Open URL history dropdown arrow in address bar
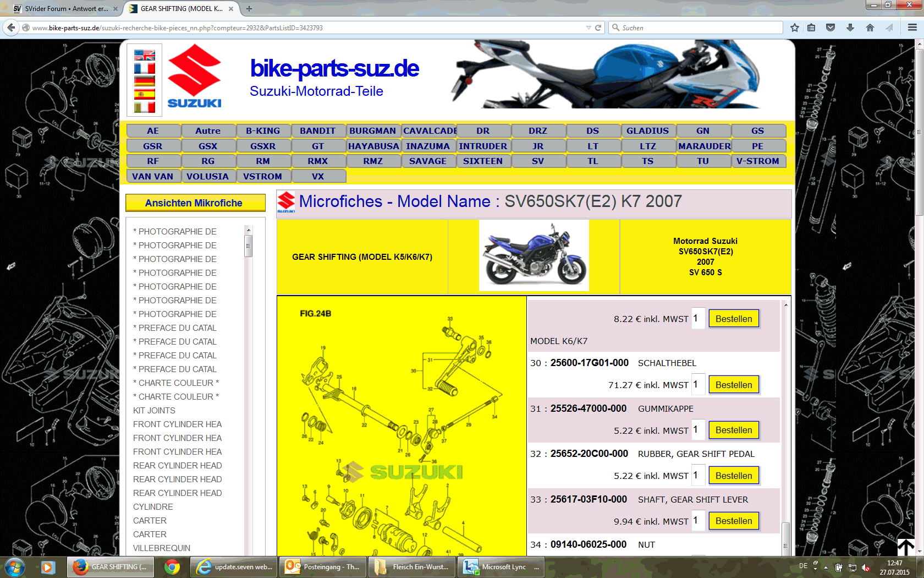The image size is (924, 578). coord(588,28)
